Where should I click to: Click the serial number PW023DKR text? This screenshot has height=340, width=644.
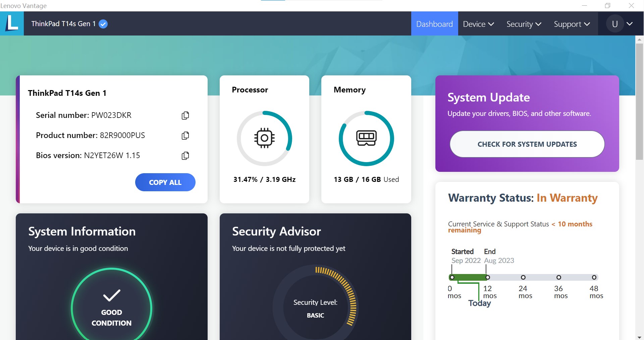tap(111, 115)
